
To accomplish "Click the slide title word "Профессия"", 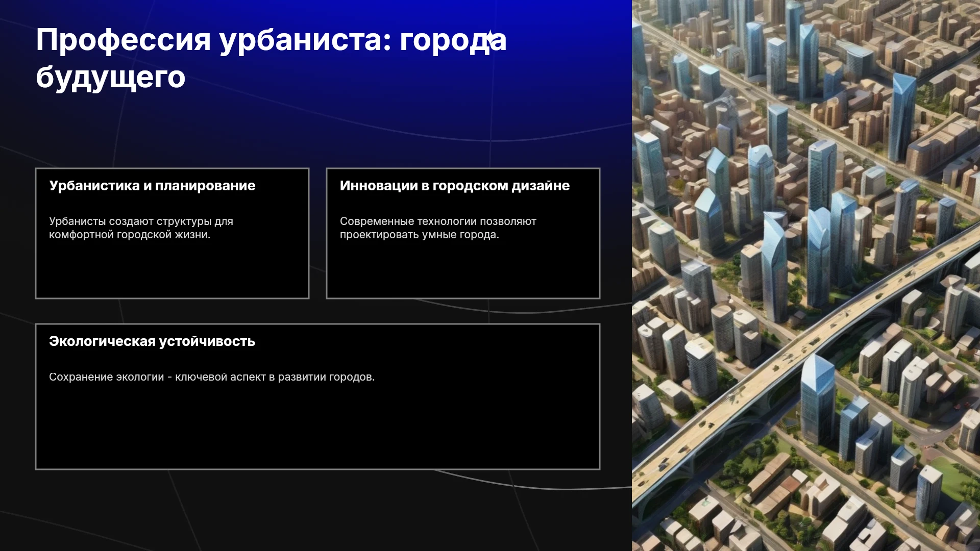I will (123, 40).
